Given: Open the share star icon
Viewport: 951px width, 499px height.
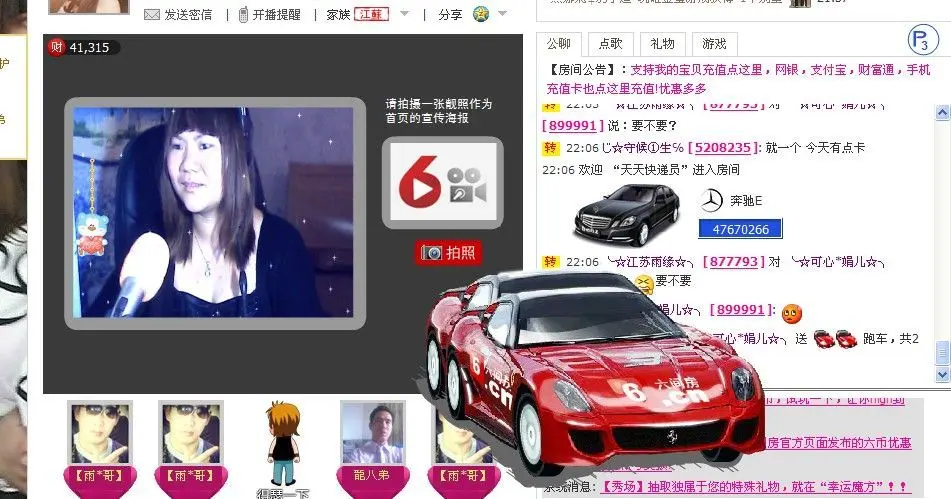Looking at the screenshot, I should [x=481, y=14].
